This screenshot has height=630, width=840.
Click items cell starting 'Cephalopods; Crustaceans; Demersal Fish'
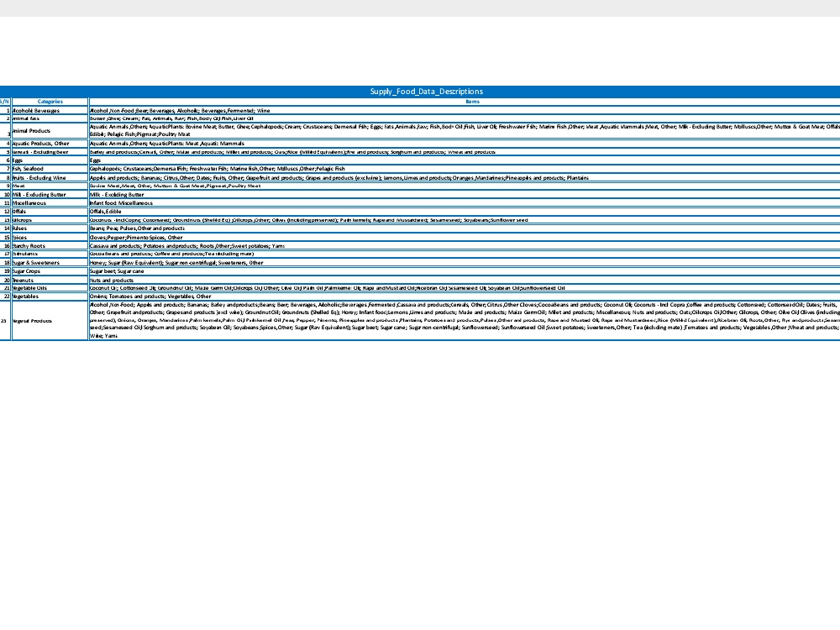pos(465,169)
